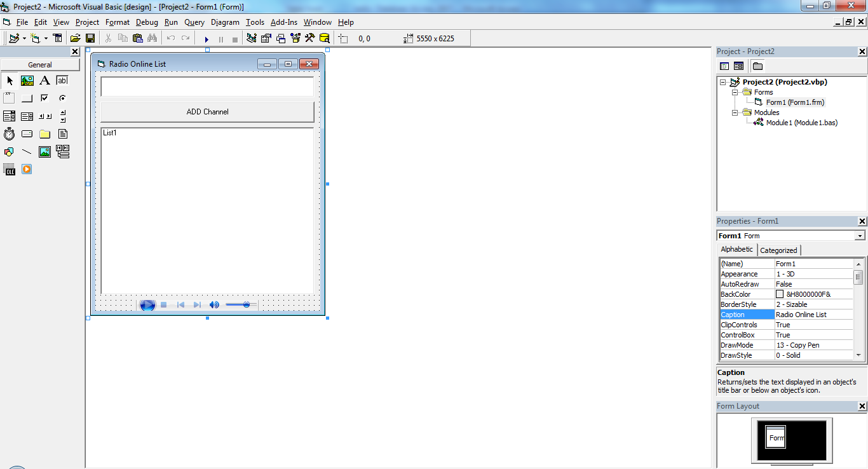Toggle Folders view in the Project Explorer
The width and height of the screenshot is (868, 469).
click(x=757, y=65)
